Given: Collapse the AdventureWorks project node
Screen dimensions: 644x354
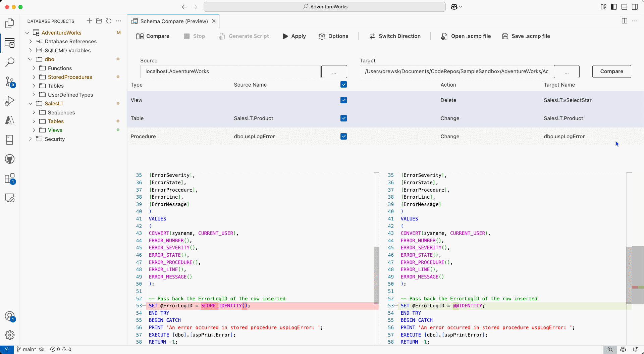Looking at the screenshot, I should point(27,33).
